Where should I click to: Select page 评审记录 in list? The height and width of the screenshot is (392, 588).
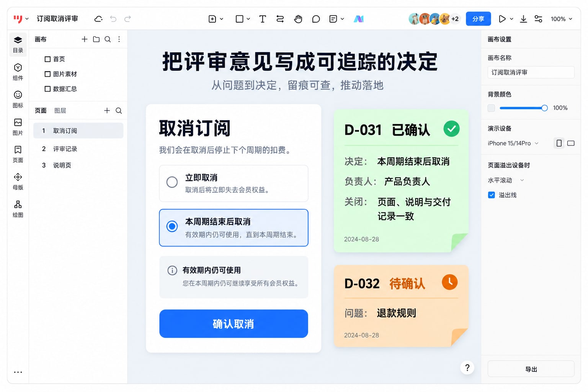(78, 149)
